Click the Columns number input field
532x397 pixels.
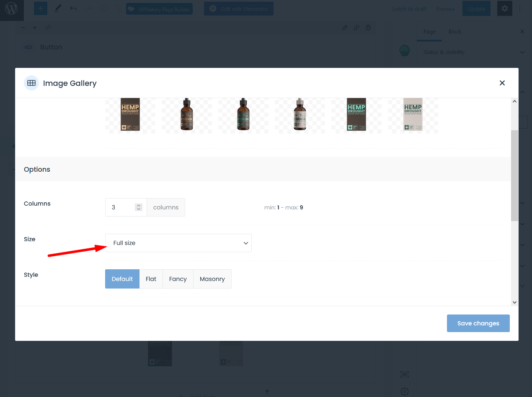pos(126,207)
